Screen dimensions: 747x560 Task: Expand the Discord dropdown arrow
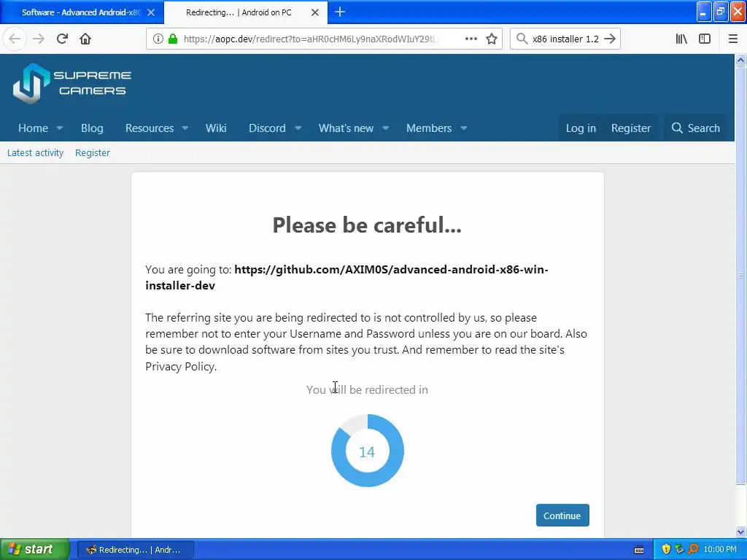(x=298, y=128)
